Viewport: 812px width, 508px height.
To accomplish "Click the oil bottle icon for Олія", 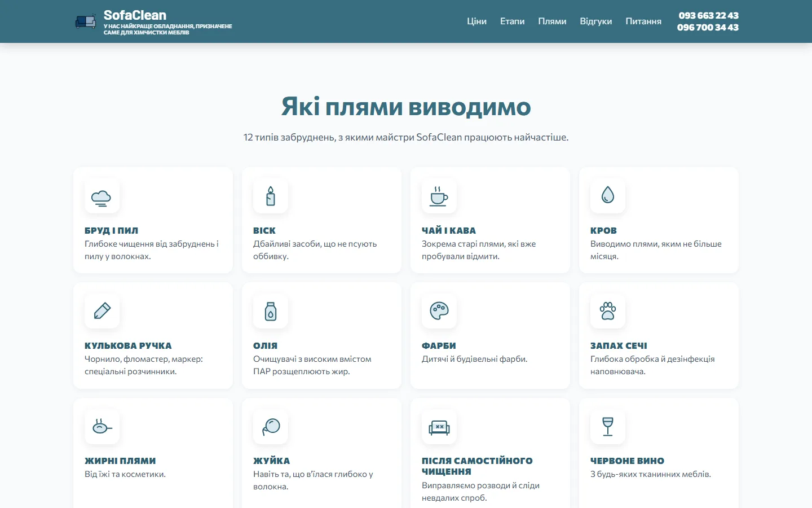I will pos(271,311).
